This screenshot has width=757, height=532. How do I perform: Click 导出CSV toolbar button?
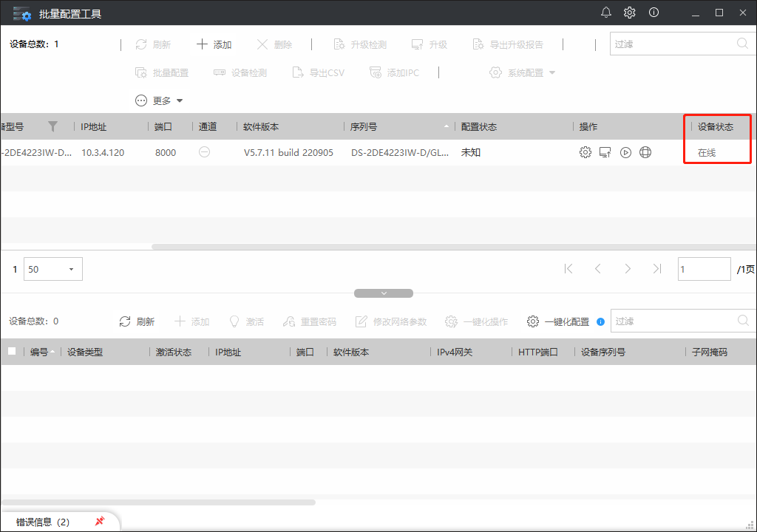pyautogui.click(x=319, y=73)
